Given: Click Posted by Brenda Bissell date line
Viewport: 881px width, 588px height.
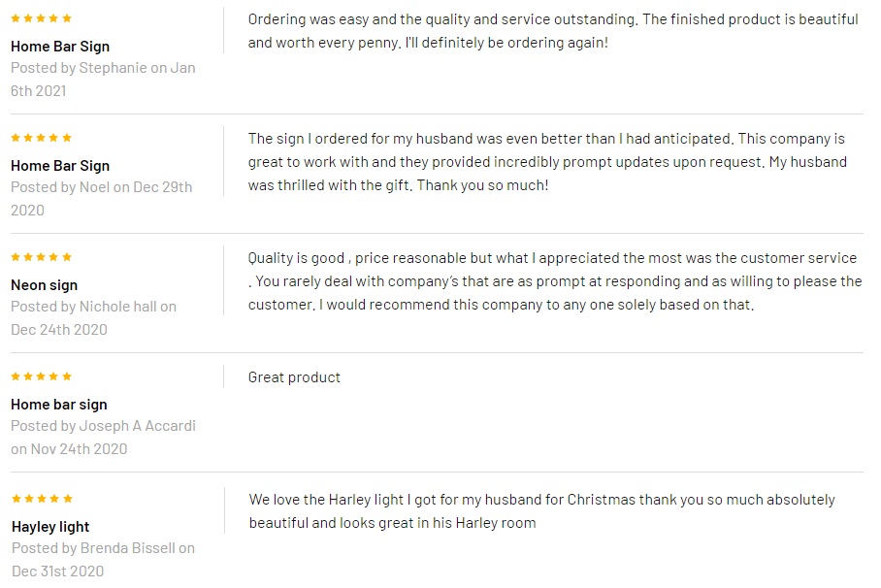Looking at the screenshot, I should click(x=103, y=559).
